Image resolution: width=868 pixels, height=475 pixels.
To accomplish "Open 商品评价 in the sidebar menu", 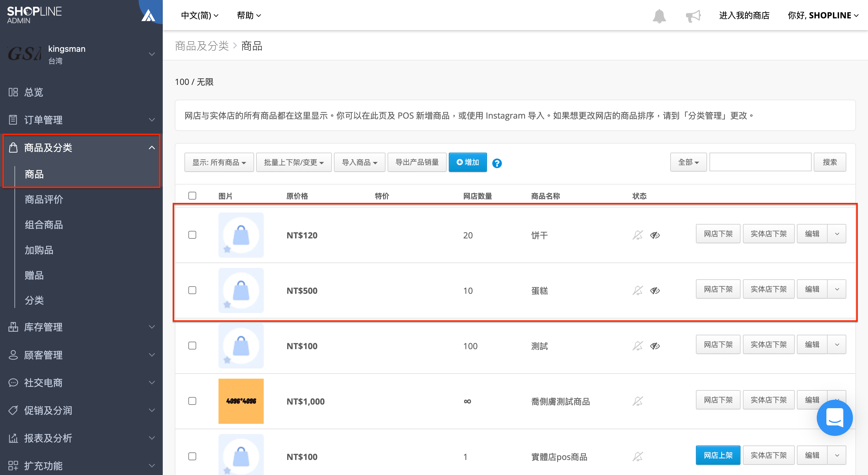I will [44, 199].
